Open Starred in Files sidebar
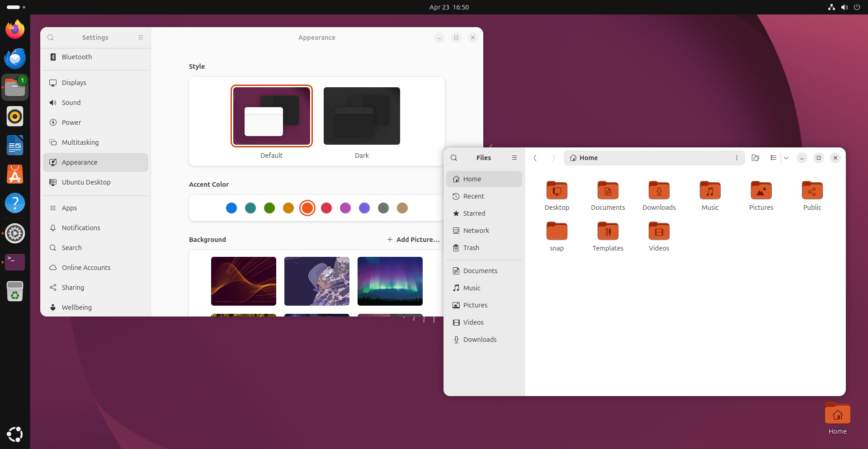Image resolution: width=868 pixels, height=449 pixels. 474,213
